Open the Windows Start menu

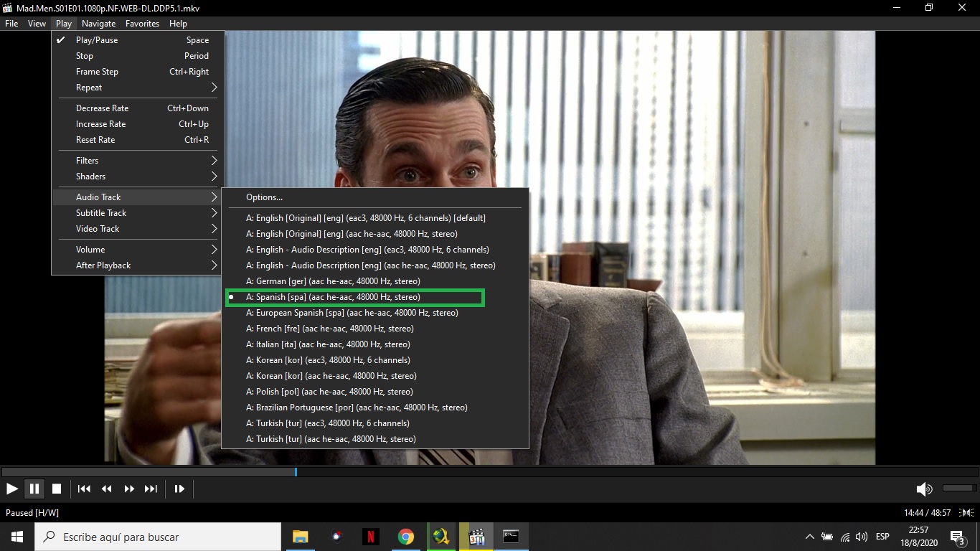(x=17, y=537)
